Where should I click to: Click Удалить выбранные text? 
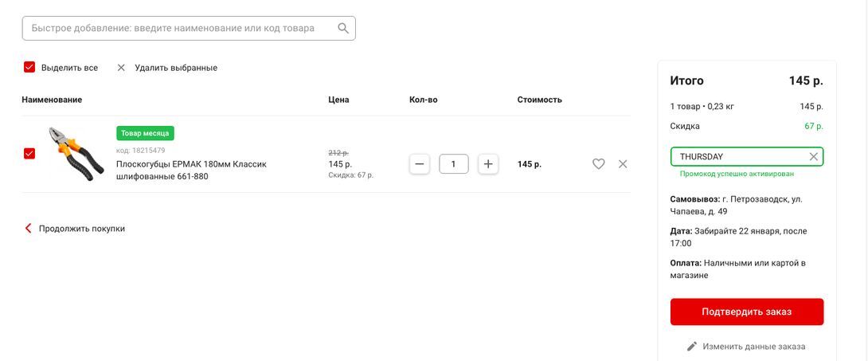pyautogui.click(x=176, y=68)
